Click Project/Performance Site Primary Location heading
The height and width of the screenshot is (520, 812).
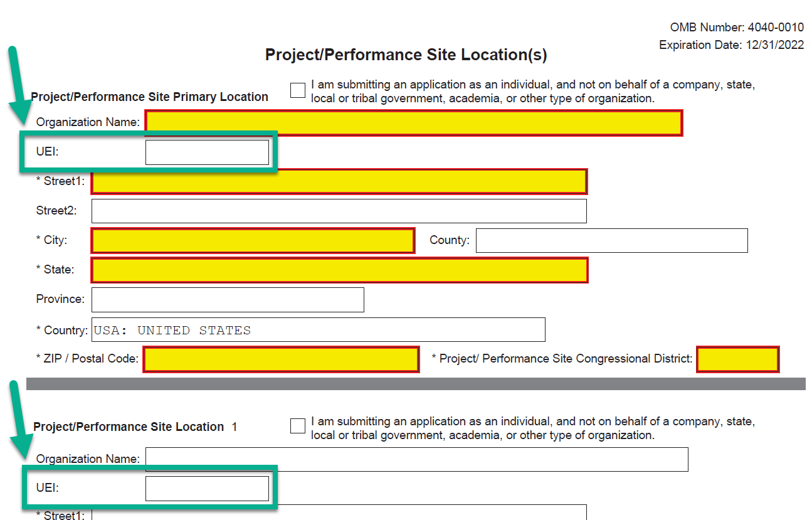[x=149, y=97]
